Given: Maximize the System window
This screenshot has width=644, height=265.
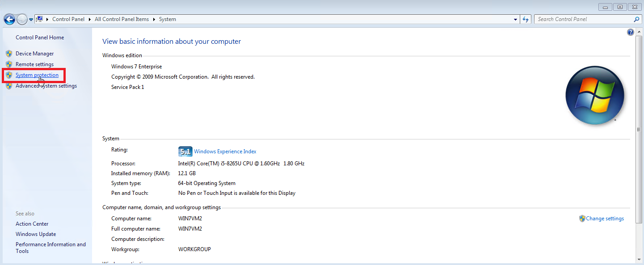Looking at the screenshot, I should click(x=620, y=7).
